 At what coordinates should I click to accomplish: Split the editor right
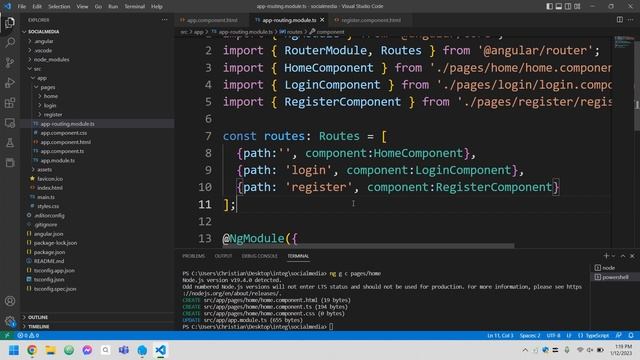click(620, 20)
